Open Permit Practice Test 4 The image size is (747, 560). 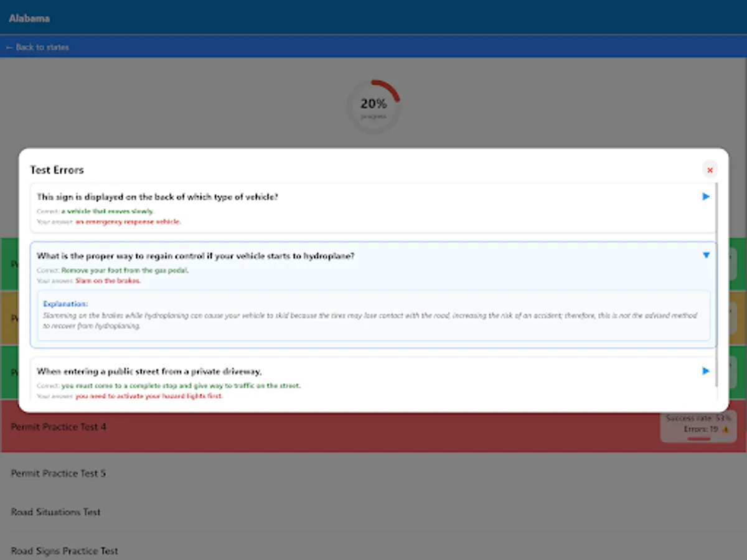point(58,427)
